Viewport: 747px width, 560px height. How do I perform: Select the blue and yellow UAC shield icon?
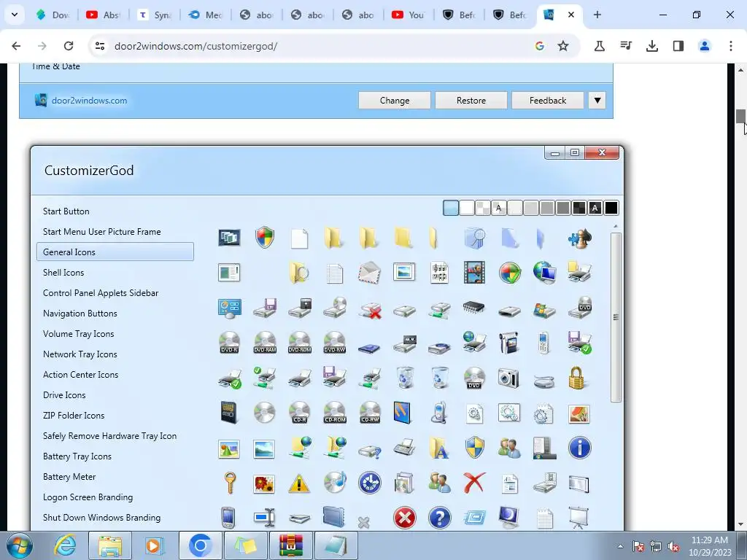pos(474,448)
